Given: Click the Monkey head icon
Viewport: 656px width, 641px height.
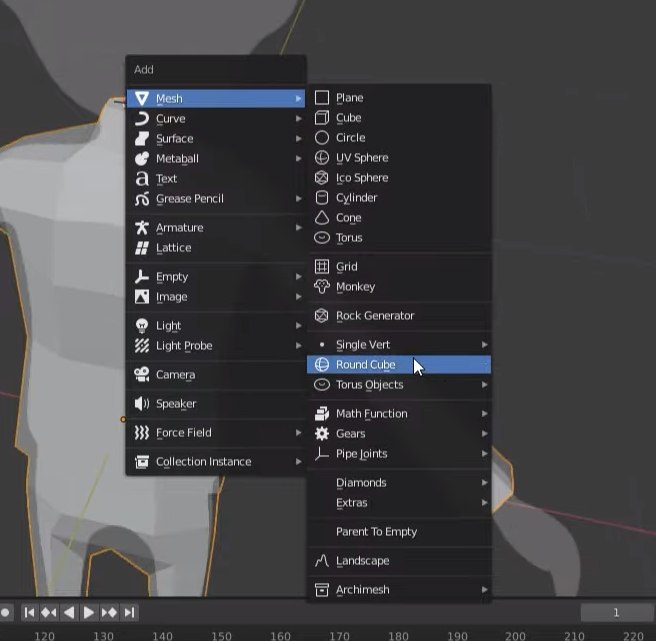Looking at the screenshot, I should [x=322, y=287].
